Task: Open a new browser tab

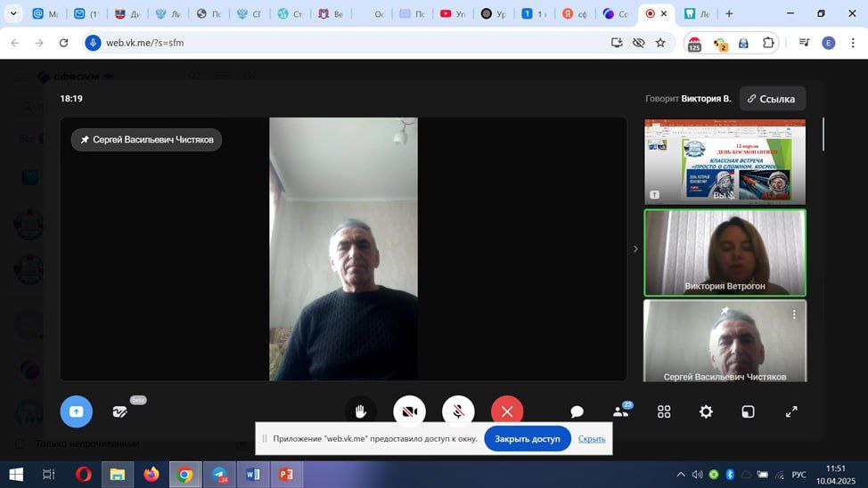Action: (729, 14)
